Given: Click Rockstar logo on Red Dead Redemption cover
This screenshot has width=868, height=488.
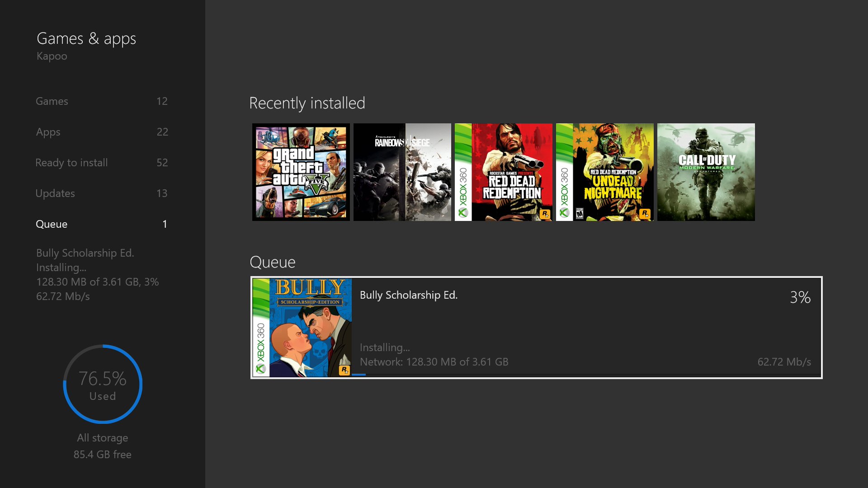Looking at the screenshot, I should click(x=545, y=214).
